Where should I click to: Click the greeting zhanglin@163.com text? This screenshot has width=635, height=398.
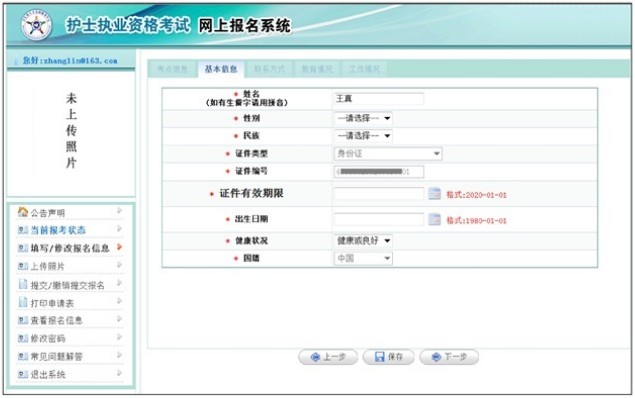click(x=70, y=61)
